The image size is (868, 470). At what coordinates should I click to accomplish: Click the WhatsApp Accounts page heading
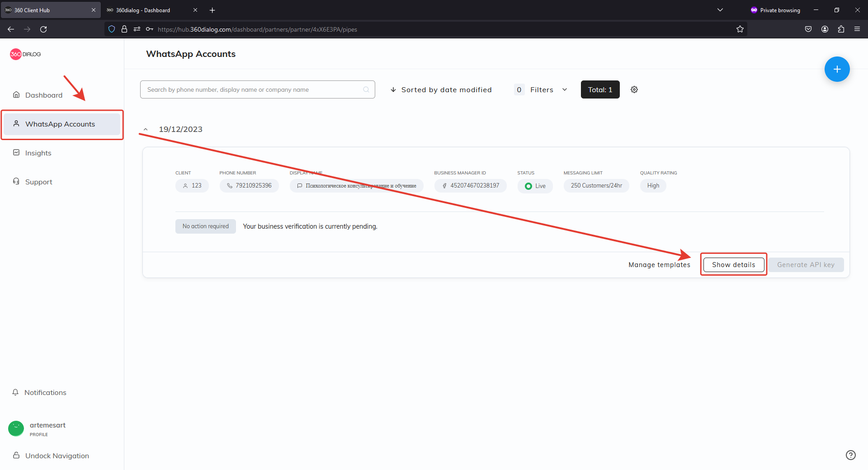coord(191,54)
